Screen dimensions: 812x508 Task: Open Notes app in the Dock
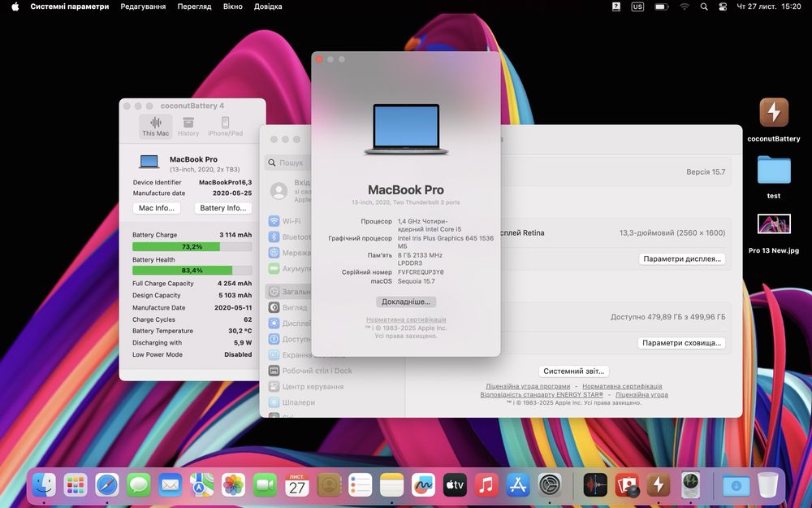pos(391,486)
